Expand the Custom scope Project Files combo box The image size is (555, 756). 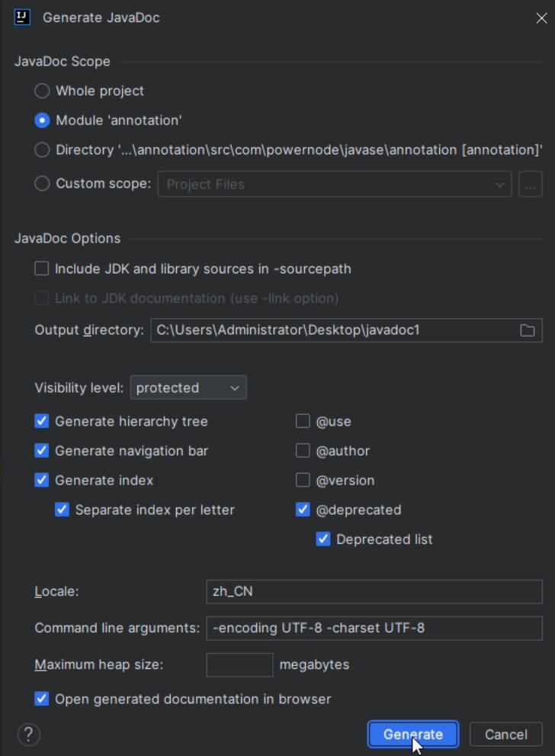tap(334, 184)
